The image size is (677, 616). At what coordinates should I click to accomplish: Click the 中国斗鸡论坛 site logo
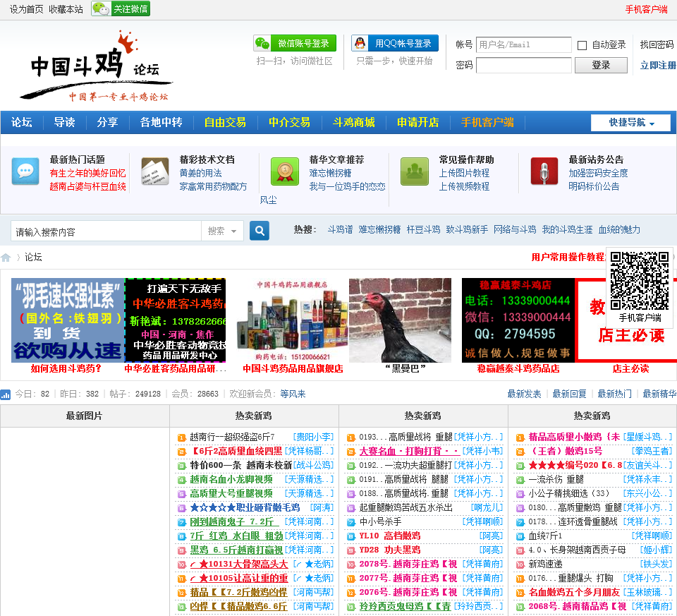[x=95, y=66]
